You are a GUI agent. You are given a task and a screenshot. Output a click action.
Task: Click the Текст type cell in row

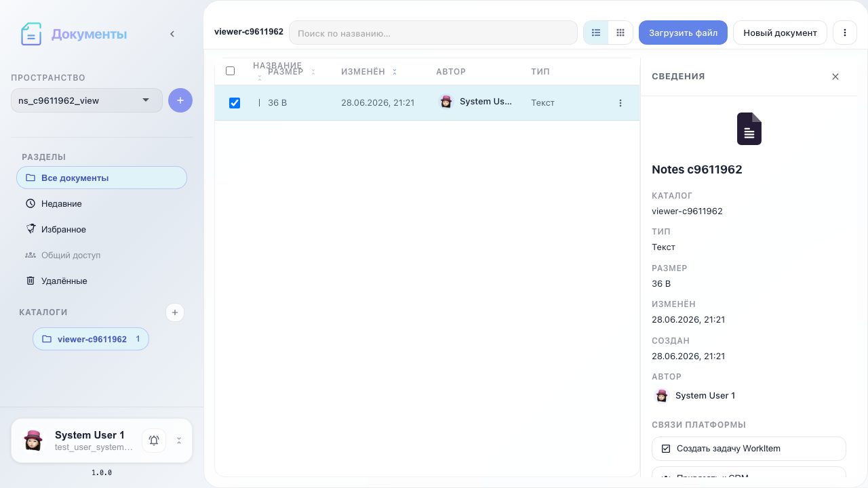pyautogui.click(x=542, y=103)
